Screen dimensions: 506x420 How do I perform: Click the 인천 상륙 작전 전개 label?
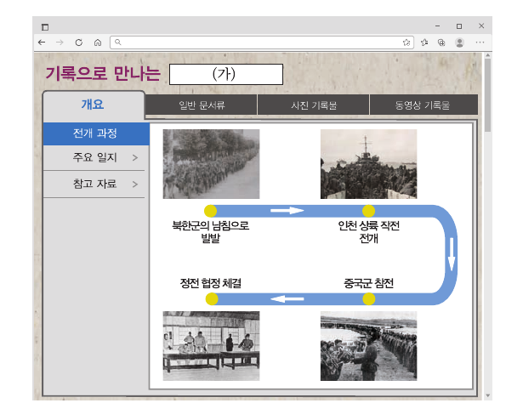click(x=368, y=231)
